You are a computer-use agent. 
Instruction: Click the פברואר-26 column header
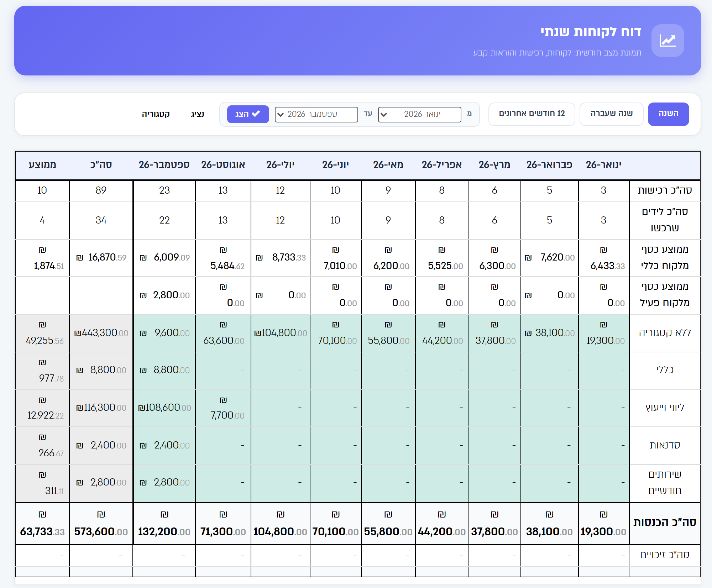click(549, 165)
